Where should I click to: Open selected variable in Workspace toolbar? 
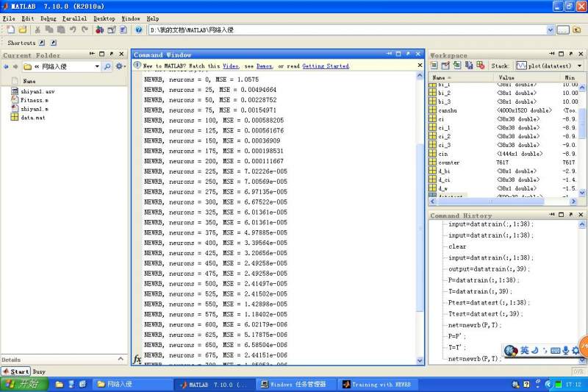click(x=445, y=65)
